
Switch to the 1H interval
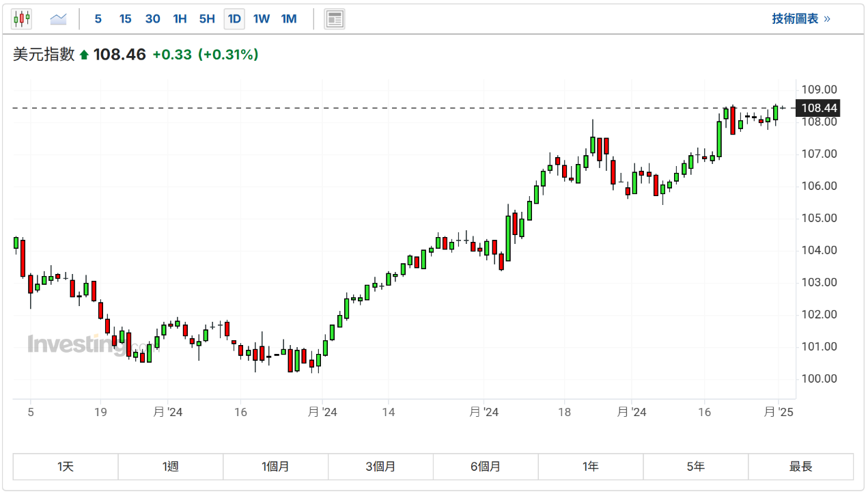pyautogui.click(x=180, y=19)
